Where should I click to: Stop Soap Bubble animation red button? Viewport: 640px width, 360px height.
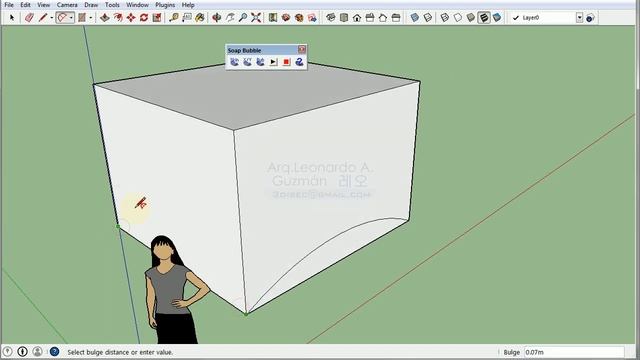pos(287,62)
